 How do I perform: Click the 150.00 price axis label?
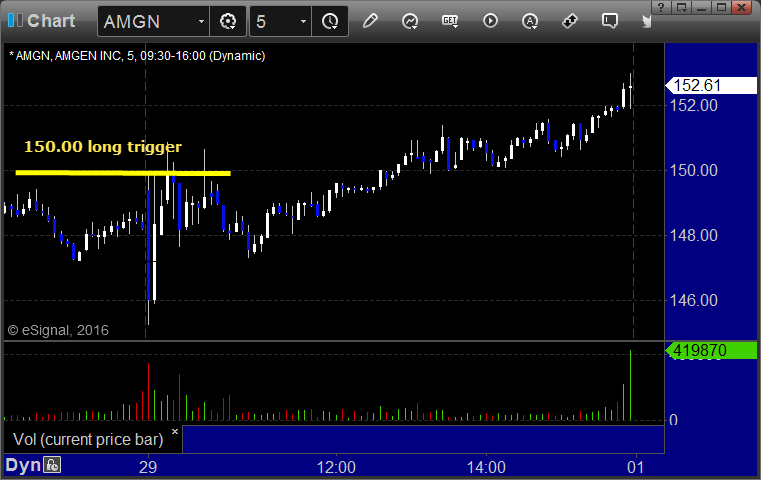694,170
